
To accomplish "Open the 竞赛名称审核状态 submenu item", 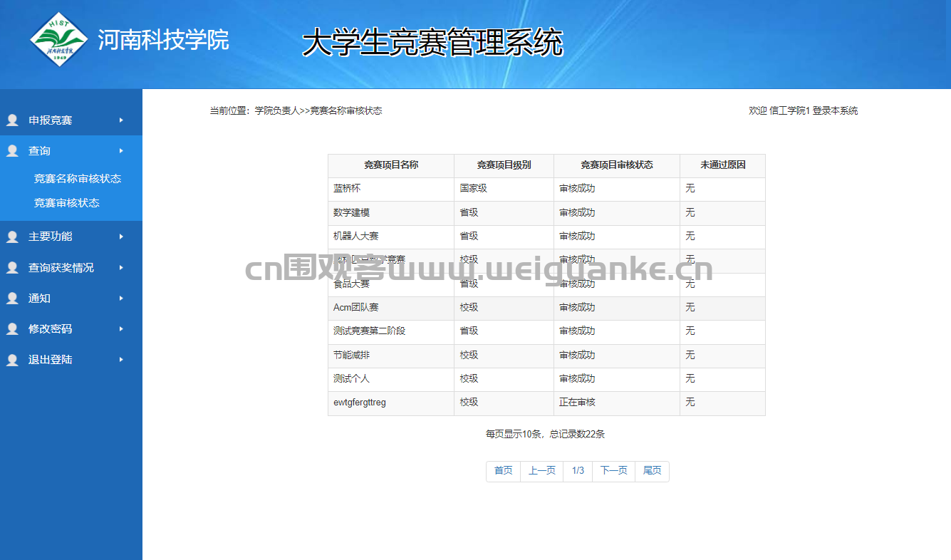I will point(78,179).
